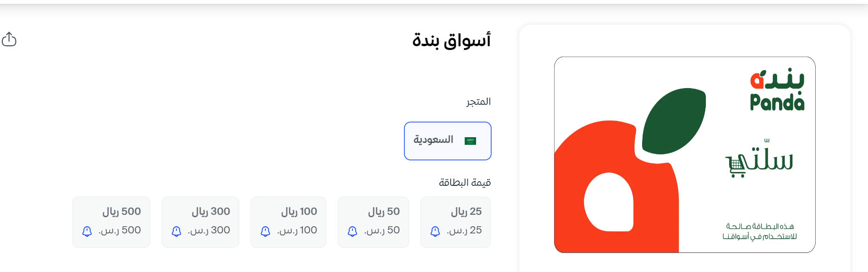Tap the bell icon beside 300 ر.س.
The height and width of the screenshot is (272, 868).
[x=176, y=232]
